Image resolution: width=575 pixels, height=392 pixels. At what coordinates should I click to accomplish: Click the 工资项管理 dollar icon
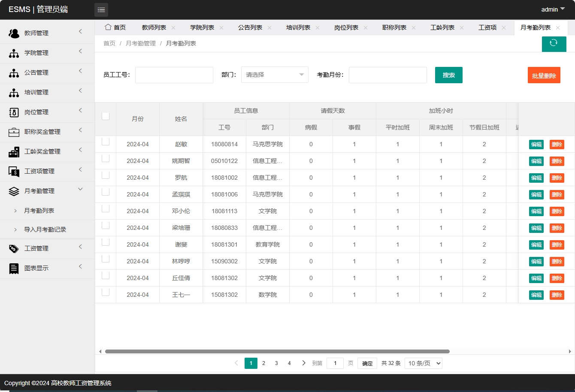13,171
